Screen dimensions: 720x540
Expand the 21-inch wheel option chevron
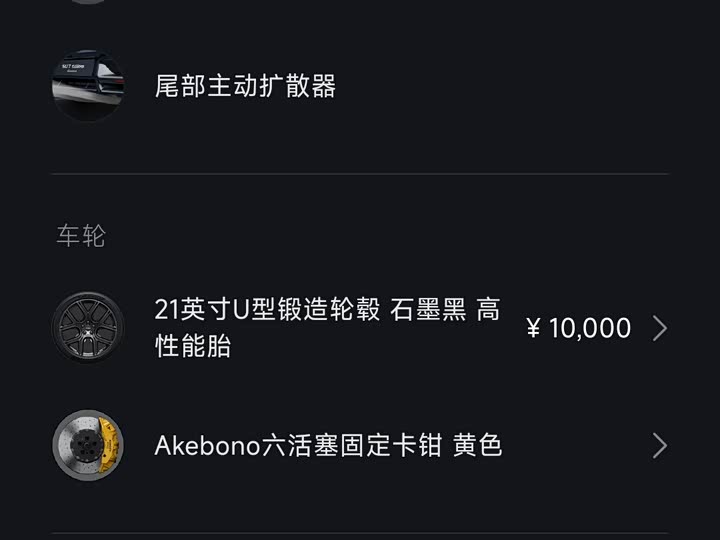click(659, 328)
